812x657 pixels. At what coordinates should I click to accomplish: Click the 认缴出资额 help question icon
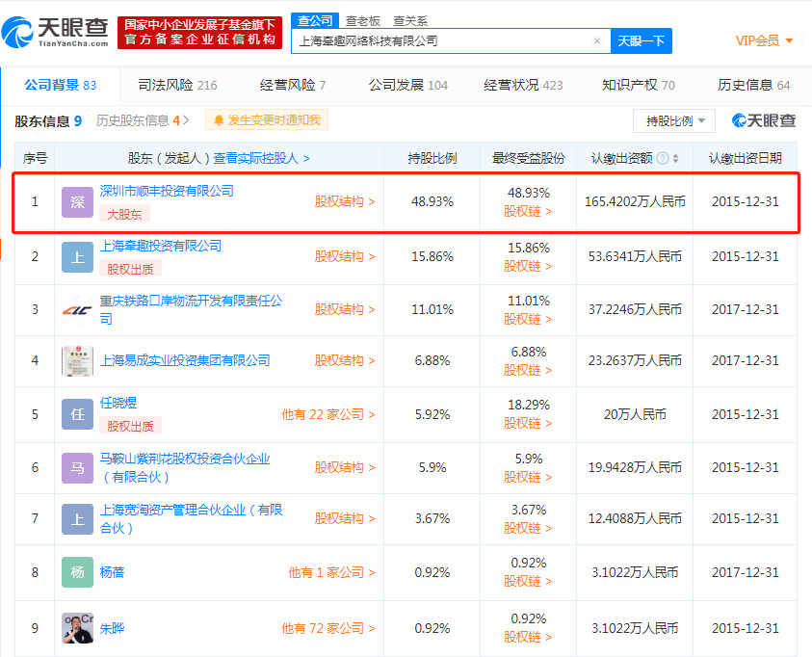[x=663, y=158]
